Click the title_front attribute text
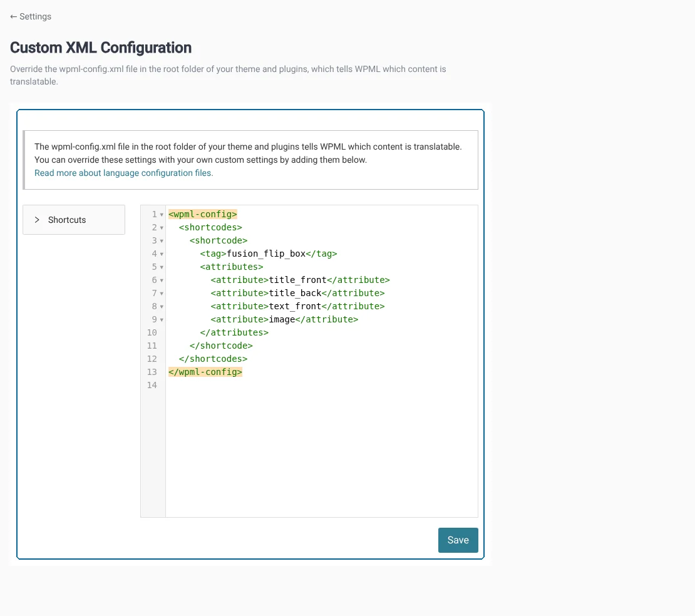 coord(297,280)
